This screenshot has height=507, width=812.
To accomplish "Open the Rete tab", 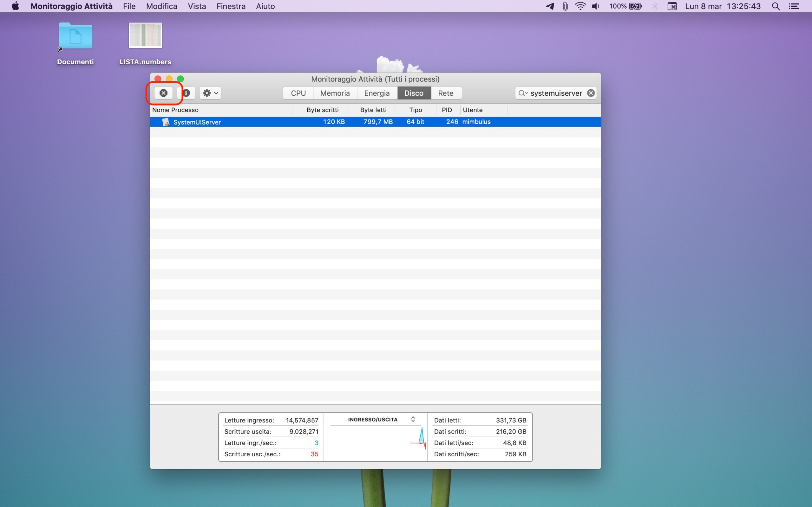I will tap(445, 93).
